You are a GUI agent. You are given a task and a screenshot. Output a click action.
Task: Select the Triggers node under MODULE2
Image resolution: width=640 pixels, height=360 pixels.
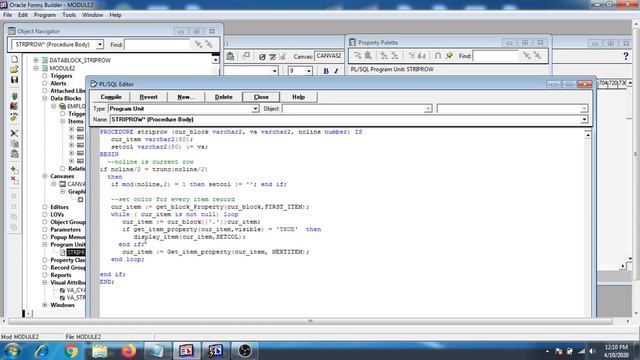(61, 76)
